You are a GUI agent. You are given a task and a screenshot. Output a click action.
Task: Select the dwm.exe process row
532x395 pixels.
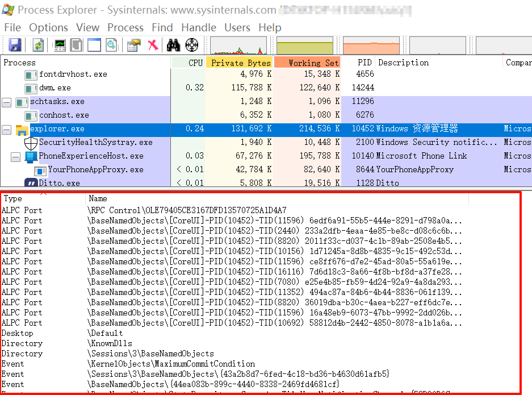click(x=55, y=88)
